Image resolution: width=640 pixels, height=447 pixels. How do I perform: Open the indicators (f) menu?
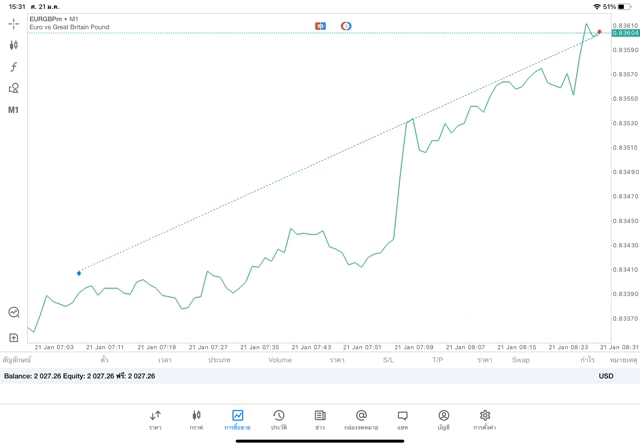click(x=14, y=66)
